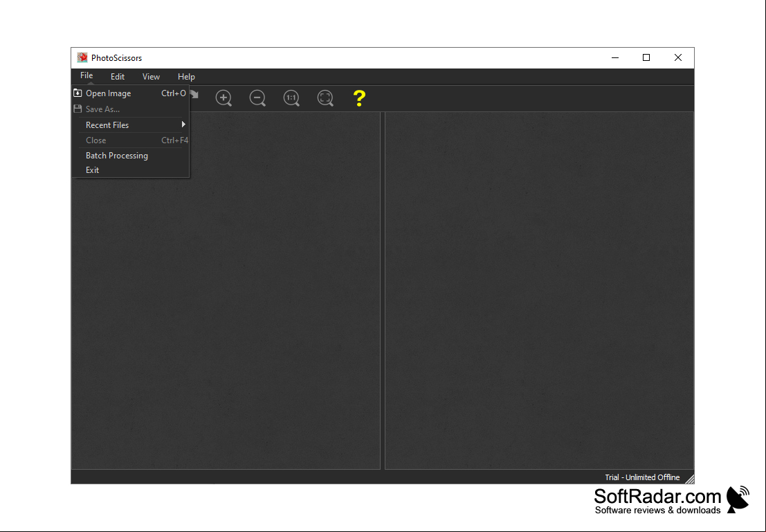
Task: Maximize the PhotoScissors window
Action: coord(646,57)
